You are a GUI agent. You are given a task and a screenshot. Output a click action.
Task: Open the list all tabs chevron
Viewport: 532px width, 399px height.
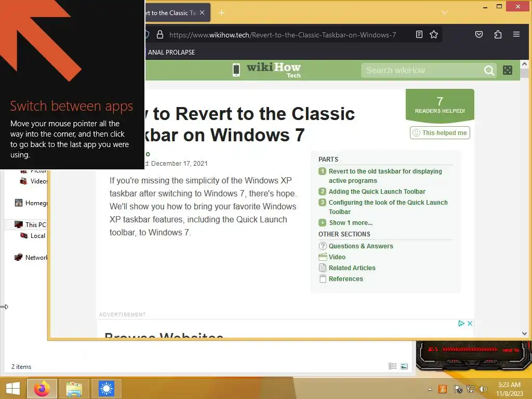point(445,12)
